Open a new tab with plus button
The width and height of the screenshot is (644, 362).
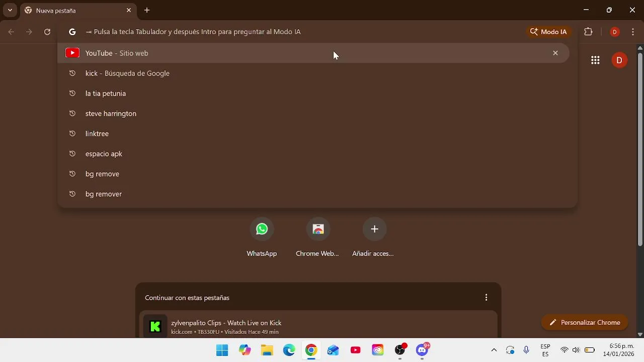(147, 10)
